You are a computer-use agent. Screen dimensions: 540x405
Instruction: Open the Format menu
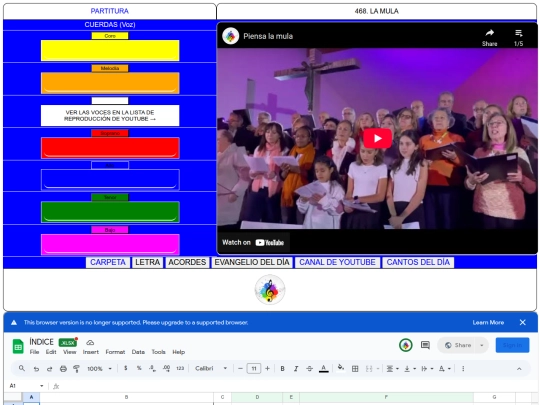115,352
